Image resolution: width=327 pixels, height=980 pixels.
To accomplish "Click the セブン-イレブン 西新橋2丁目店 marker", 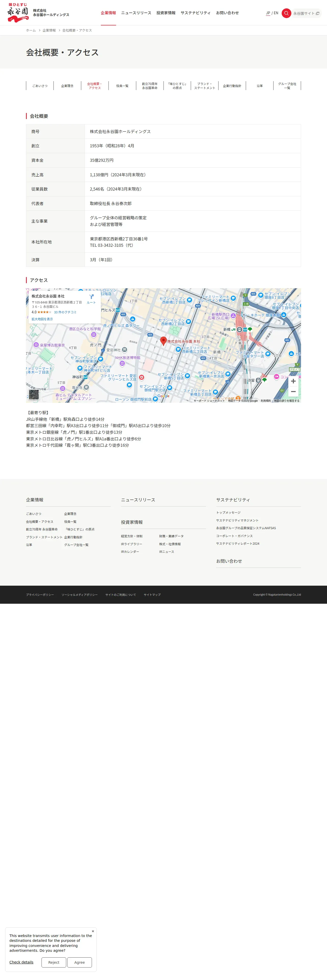I will (188, 322).
